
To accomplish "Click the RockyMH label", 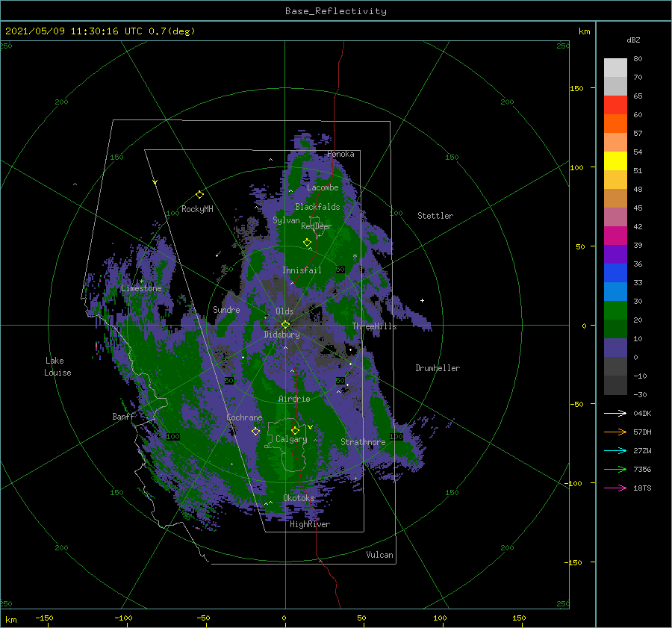I will (197, 209).
